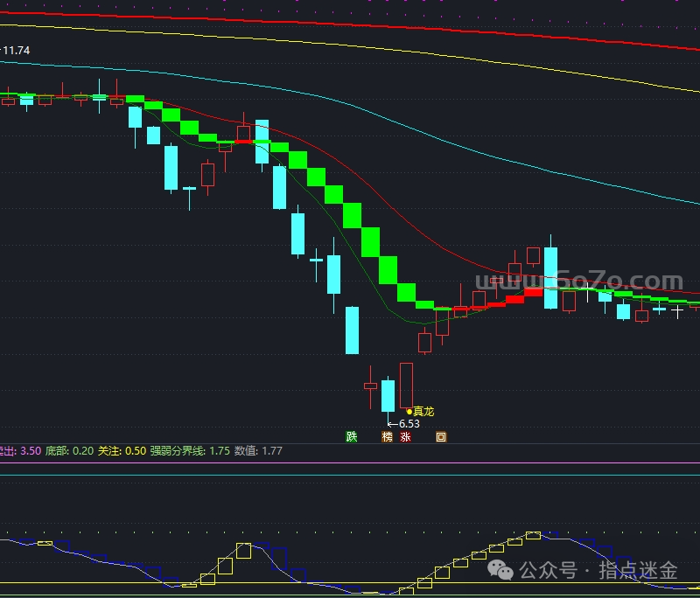Click the WeChat logo in watermark

[x=500, y=570]
